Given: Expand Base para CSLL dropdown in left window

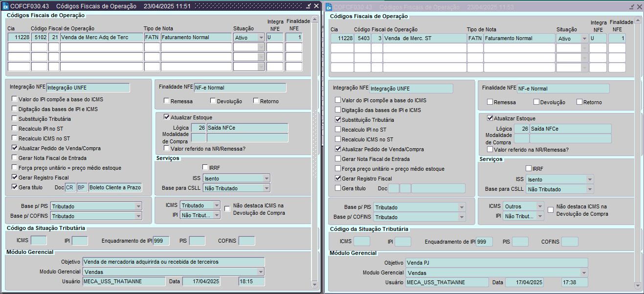Looking at the screenshot, I should tap(266, 188).
